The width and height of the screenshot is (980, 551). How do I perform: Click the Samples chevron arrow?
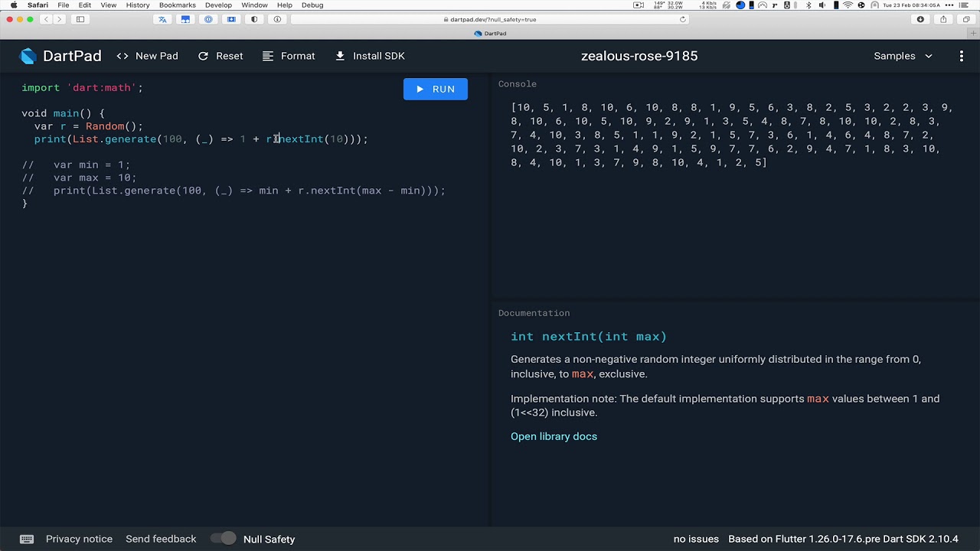pos(929,56)
